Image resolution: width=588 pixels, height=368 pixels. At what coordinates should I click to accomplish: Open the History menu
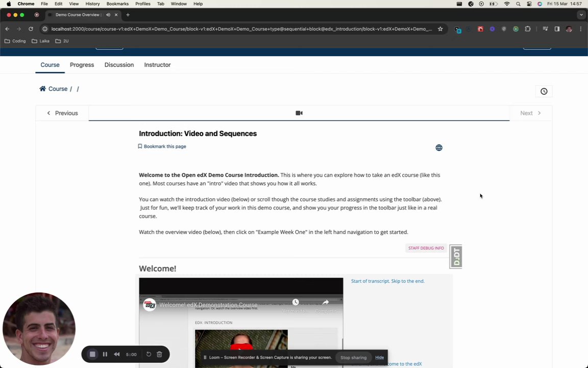(x=92, y=4)
